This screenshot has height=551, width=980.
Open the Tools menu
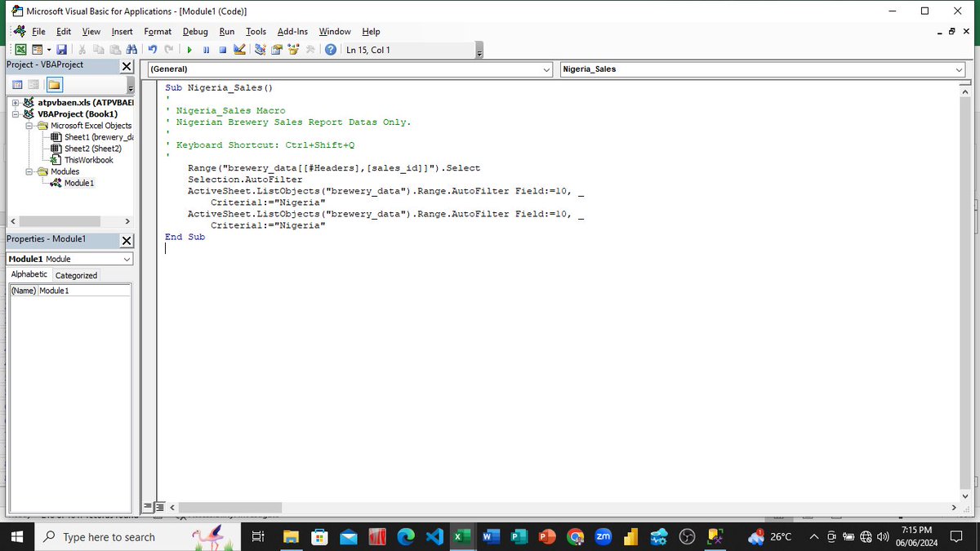point(256,31)
